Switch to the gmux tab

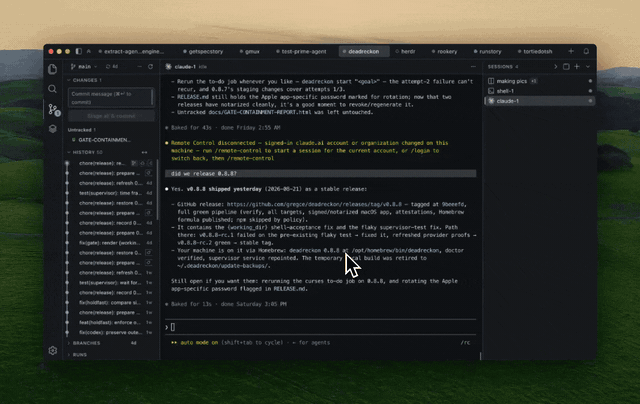tap(250, 51)
